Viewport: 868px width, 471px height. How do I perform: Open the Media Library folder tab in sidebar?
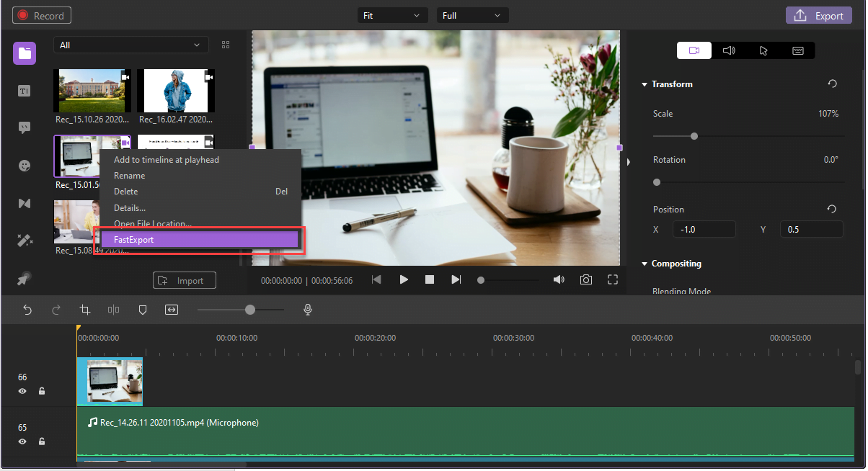point(25,53)
